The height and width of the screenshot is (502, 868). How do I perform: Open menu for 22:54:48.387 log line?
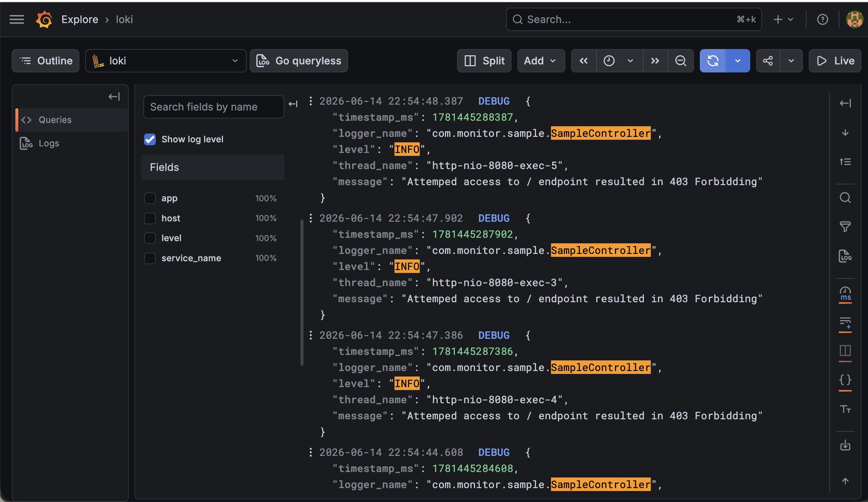[x=310, y=101]
